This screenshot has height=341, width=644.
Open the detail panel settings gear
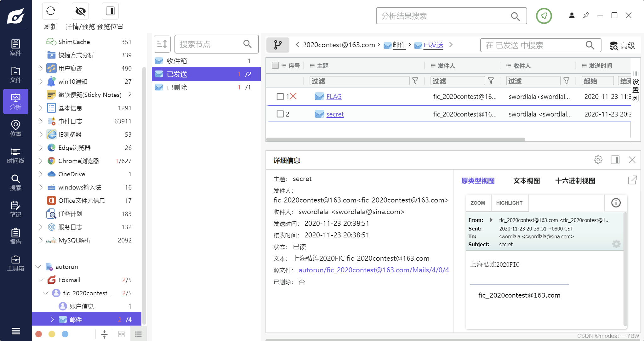click(x=598, y=160)
